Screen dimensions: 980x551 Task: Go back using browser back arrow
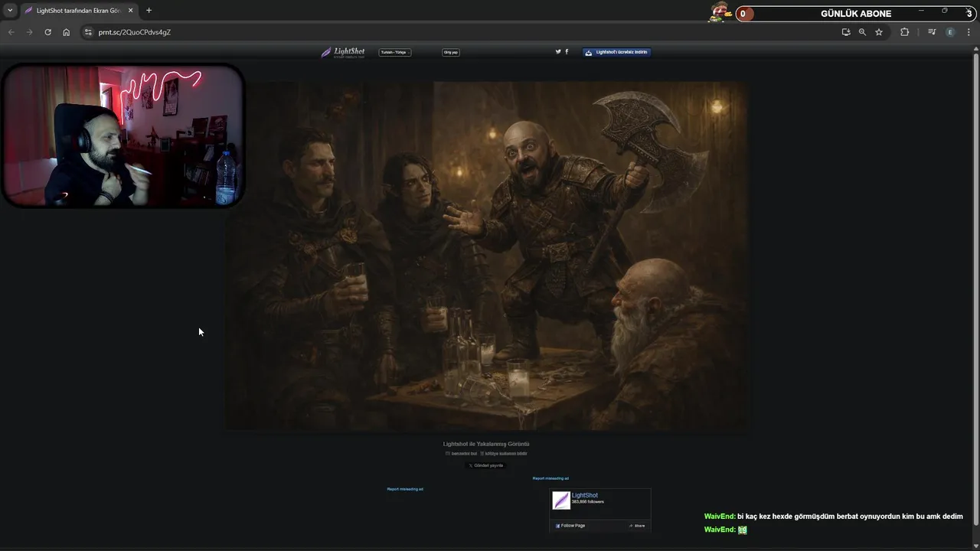pos(11,32)
